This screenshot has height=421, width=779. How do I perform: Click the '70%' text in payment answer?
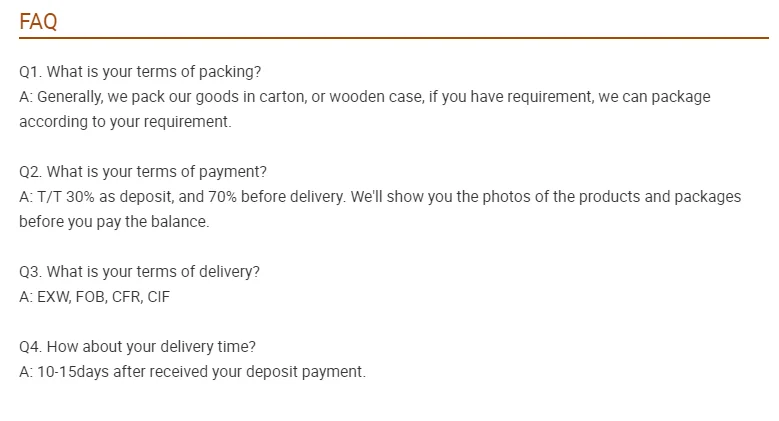pyautogui.click(x=222, y=196)
